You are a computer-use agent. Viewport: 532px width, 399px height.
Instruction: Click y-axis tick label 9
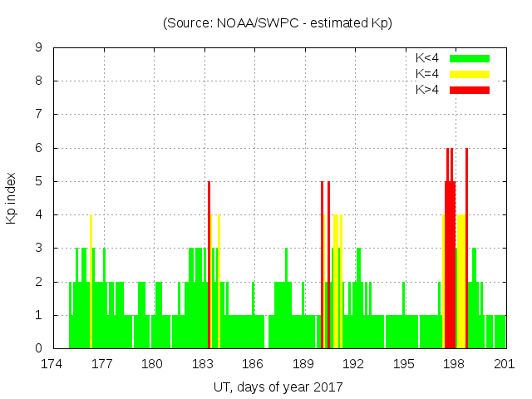39,47
